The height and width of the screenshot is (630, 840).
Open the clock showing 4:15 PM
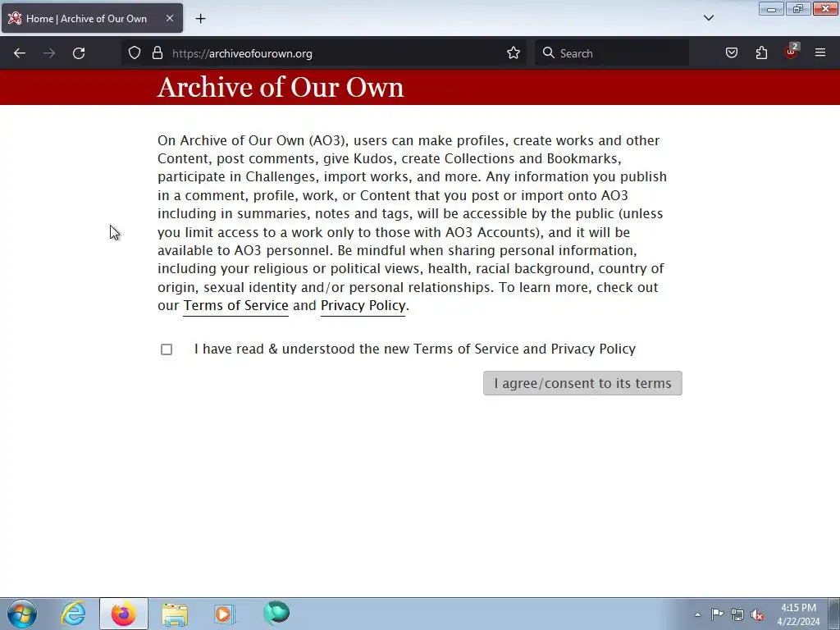(x=798, y=614)
